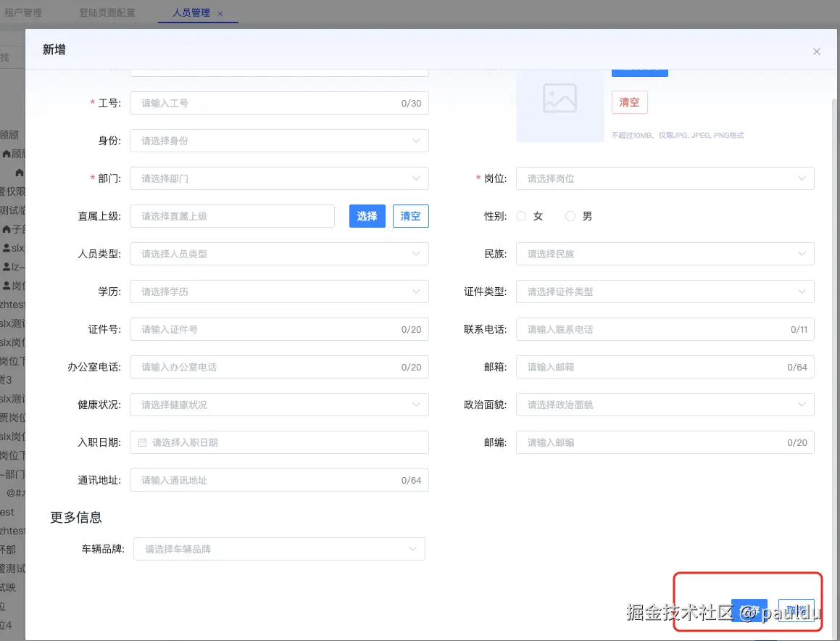The height and width of the screenshot is (641, 840).
Task: Open the 证件类型 dropdown
Action: 665,291
